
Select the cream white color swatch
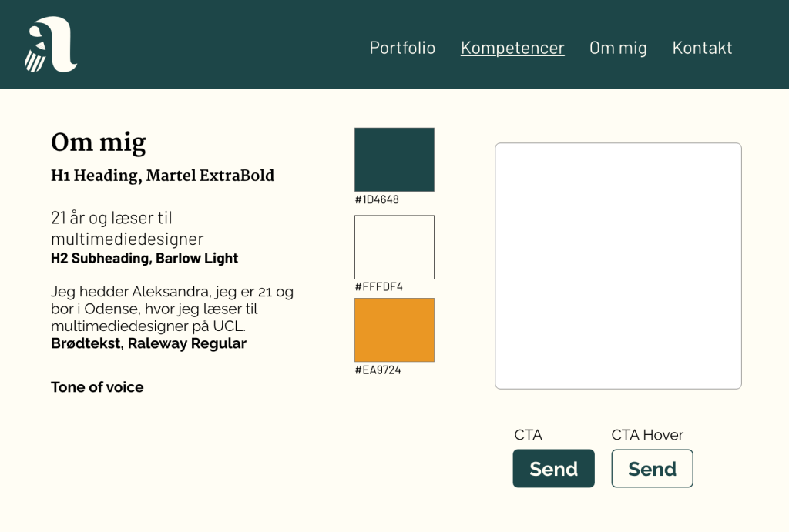tap(394, 247)
